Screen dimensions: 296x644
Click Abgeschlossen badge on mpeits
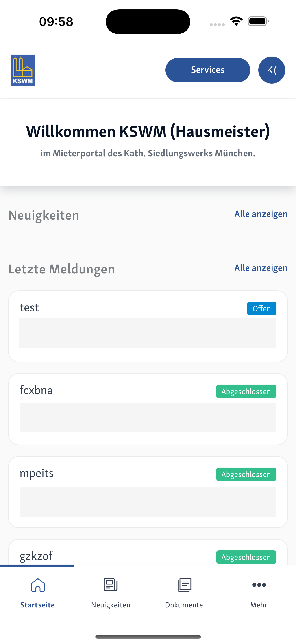[x=246, y=474]
